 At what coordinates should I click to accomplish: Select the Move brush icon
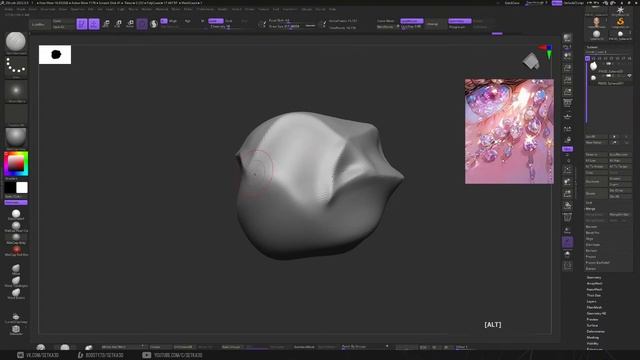coord(16,268)
